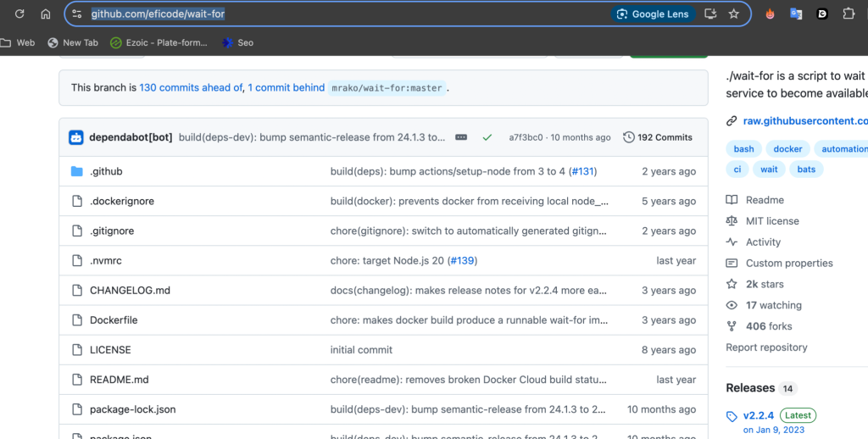Open the Dockerfile file
The height and width of the screenshot is (439, 868).
point(114,320)
